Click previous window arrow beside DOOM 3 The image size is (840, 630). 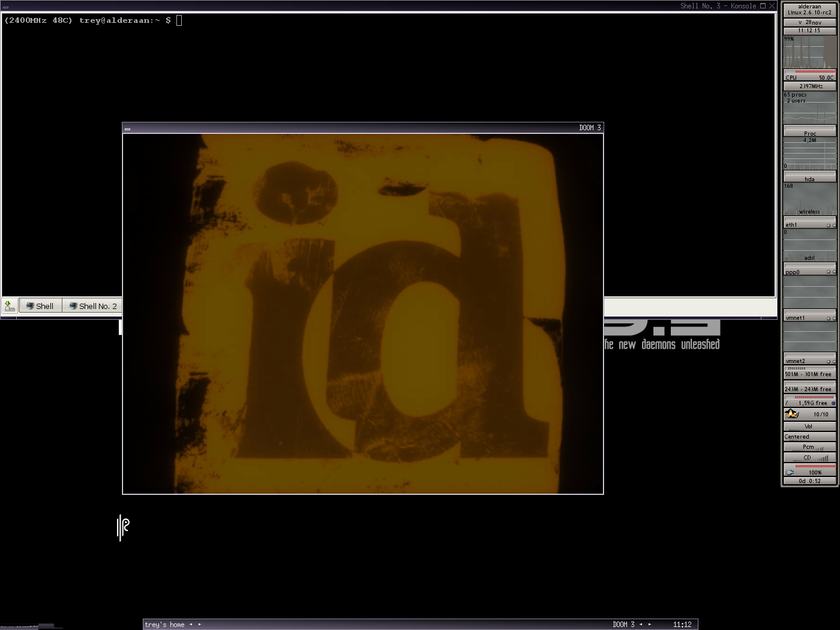point(641,625)
